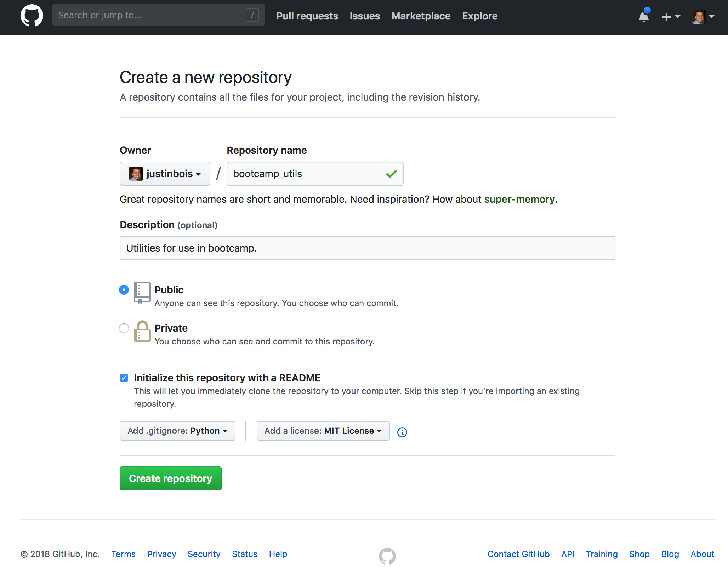The image size is (728, 567).
Task: Open Contact GitHub footer link
Action: pyautogui.click(x=519, y=554)
